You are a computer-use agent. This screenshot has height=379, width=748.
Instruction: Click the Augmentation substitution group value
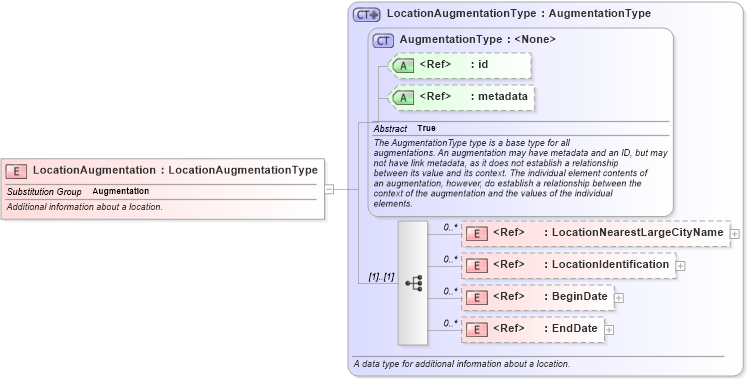point(121,191)
